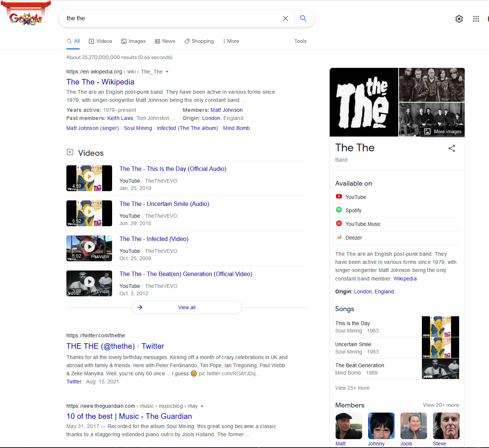This screenshot has height=448, width=489.
Task: Open 10 of the best Guardian article
Action: click(x=129, y=416)
